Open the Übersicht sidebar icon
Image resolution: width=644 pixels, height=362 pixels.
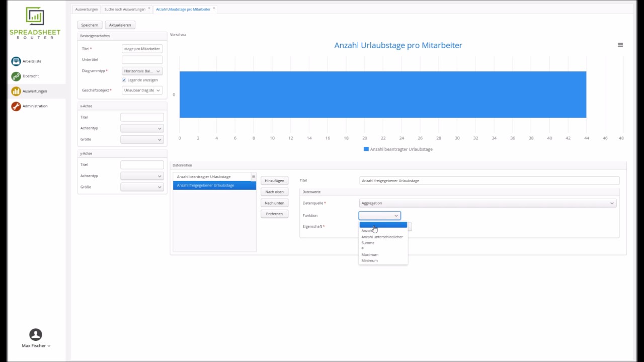click(16, 76)
